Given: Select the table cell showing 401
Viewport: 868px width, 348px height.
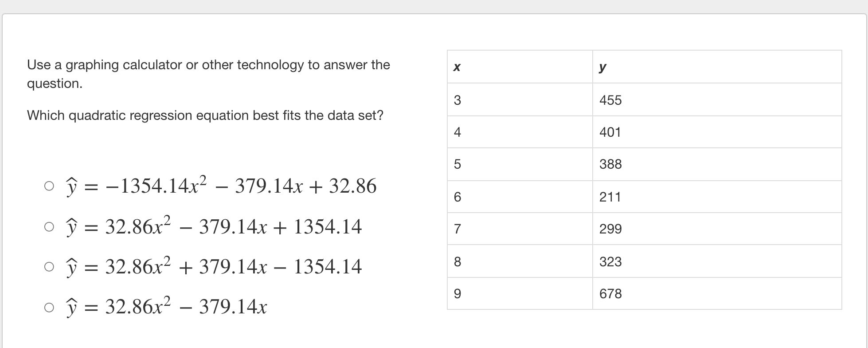Looking at the screenshot, I should point(716,132).
